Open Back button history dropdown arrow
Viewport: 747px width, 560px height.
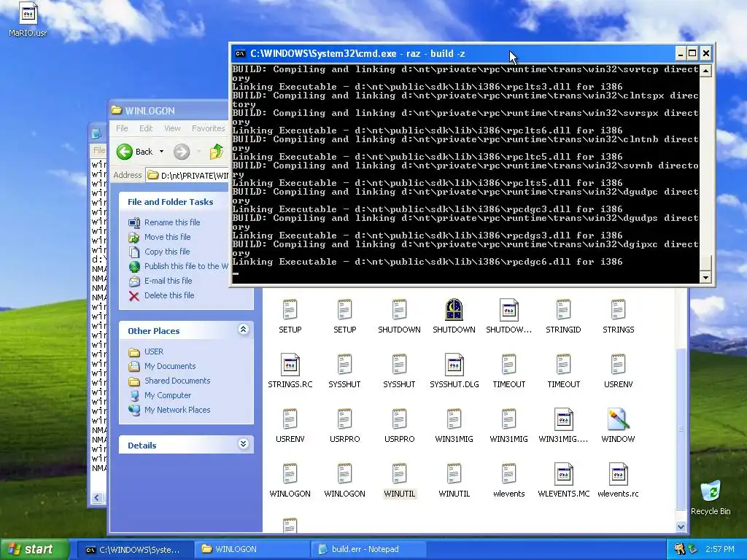click(161, 152)
